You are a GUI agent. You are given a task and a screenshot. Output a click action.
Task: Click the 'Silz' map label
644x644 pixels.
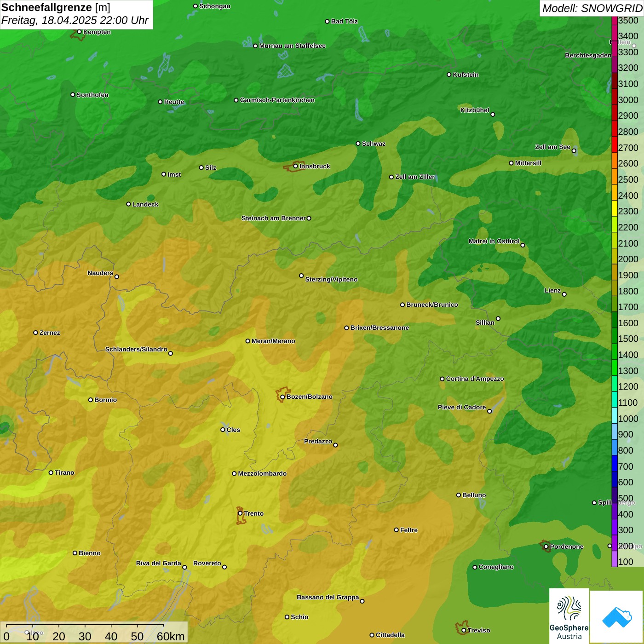click(211, 167)
